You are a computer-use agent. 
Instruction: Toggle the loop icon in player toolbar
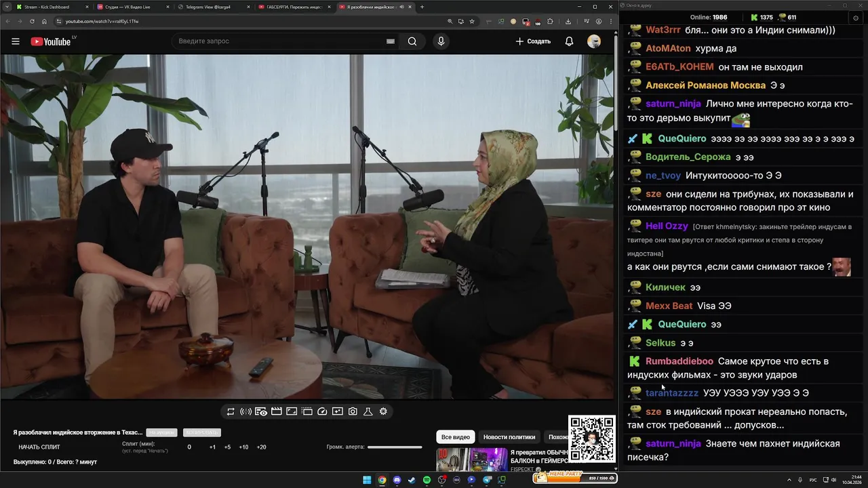click(x=231, y=411)
